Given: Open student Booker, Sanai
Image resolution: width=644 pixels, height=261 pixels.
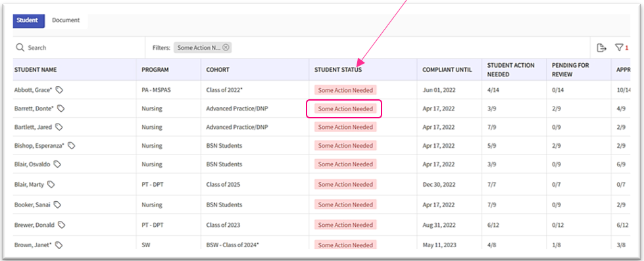Looking at the screenshot, I should tap(32, 204).
